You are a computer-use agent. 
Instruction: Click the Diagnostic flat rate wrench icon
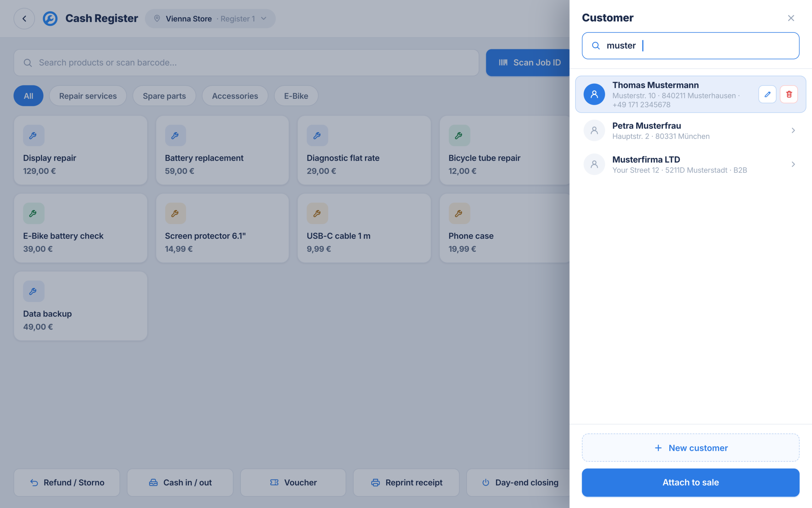318,135
